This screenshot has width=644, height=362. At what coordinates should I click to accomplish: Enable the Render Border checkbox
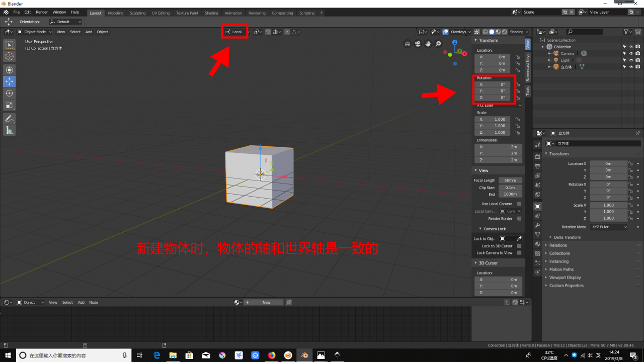[x=519, y=219]
